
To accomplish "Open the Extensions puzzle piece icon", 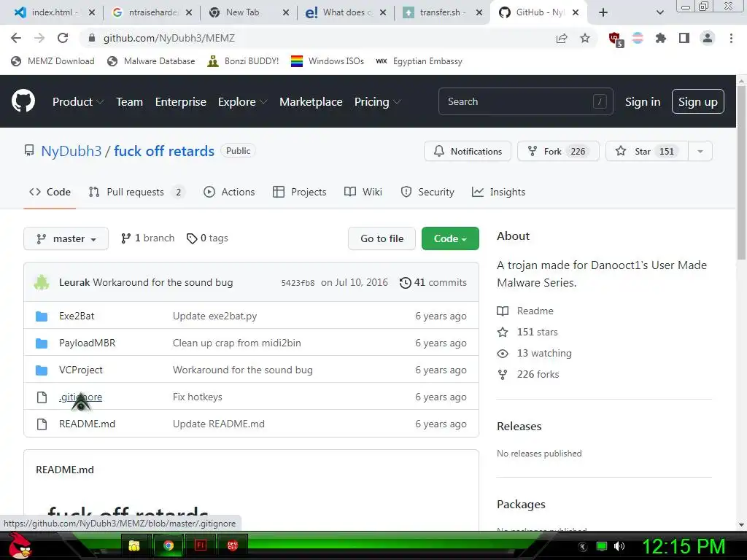I will pyautogui.click(x=661, y=38).
